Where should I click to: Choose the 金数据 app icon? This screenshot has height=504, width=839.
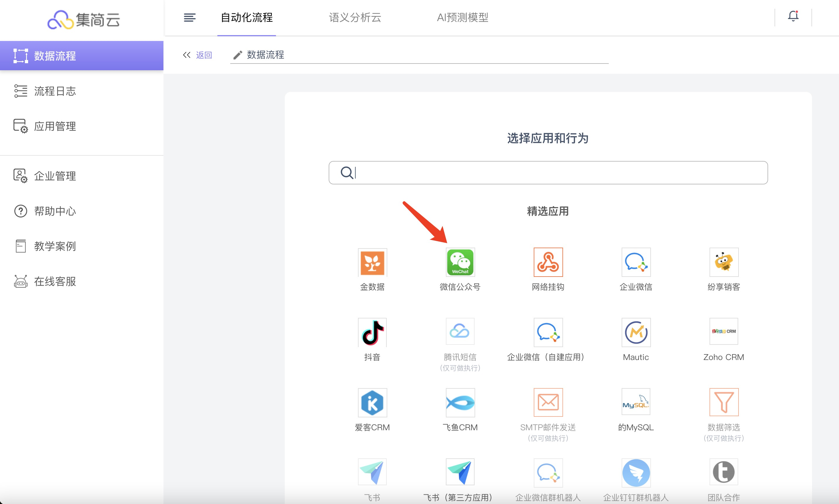pos(372,262)
